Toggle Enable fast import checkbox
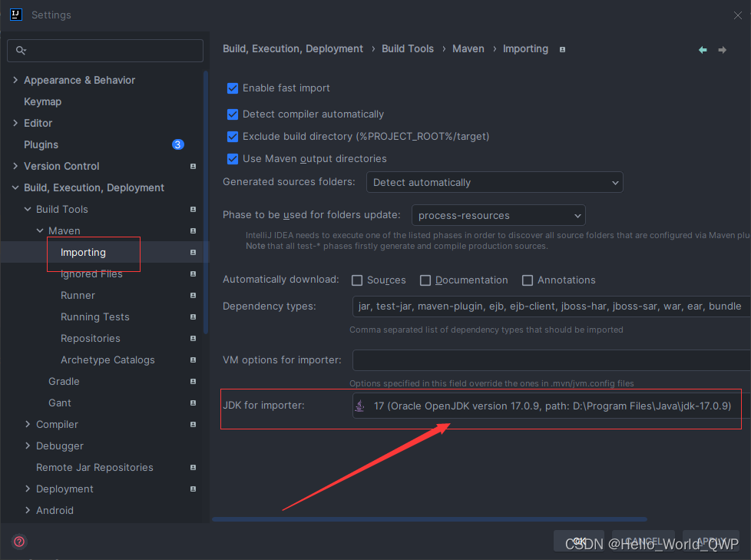The height and width of the screenshot is (560, 751). 233,88
